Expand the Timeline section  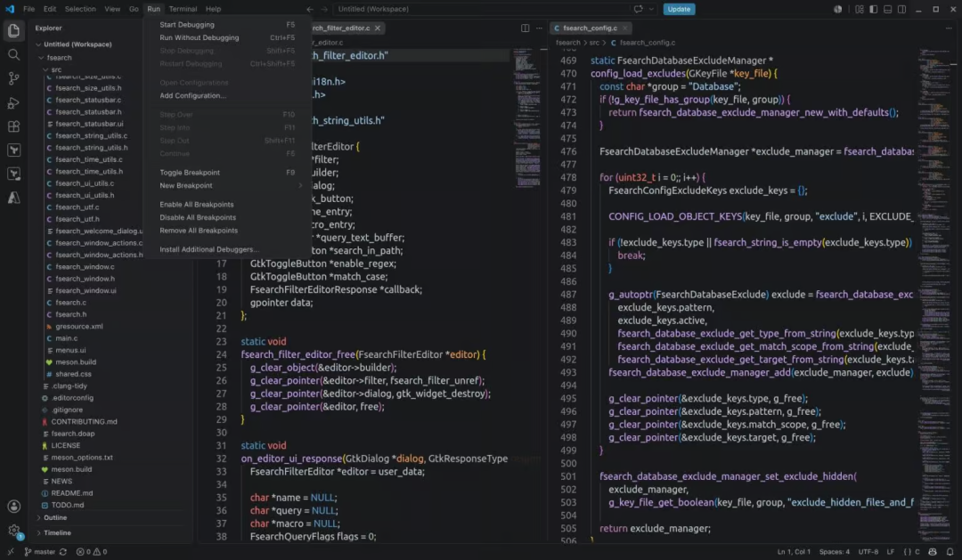point(38,533)
